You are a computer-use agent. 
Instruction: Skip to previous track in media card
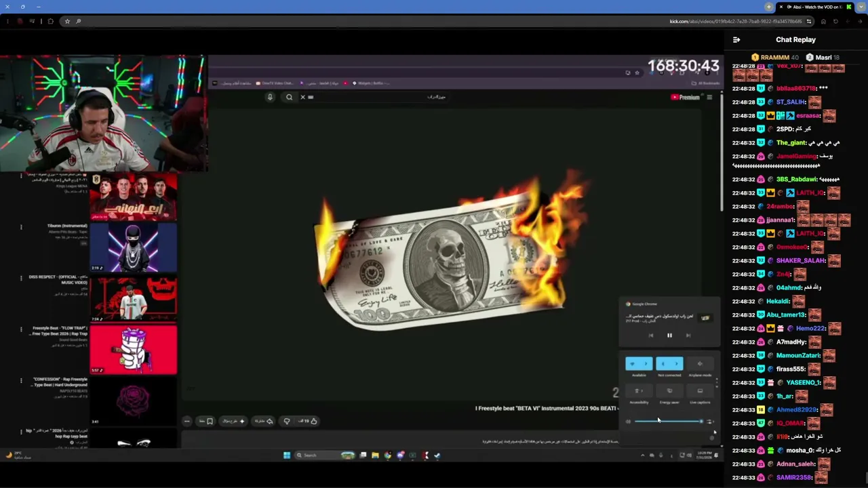(x=651, y=335)
